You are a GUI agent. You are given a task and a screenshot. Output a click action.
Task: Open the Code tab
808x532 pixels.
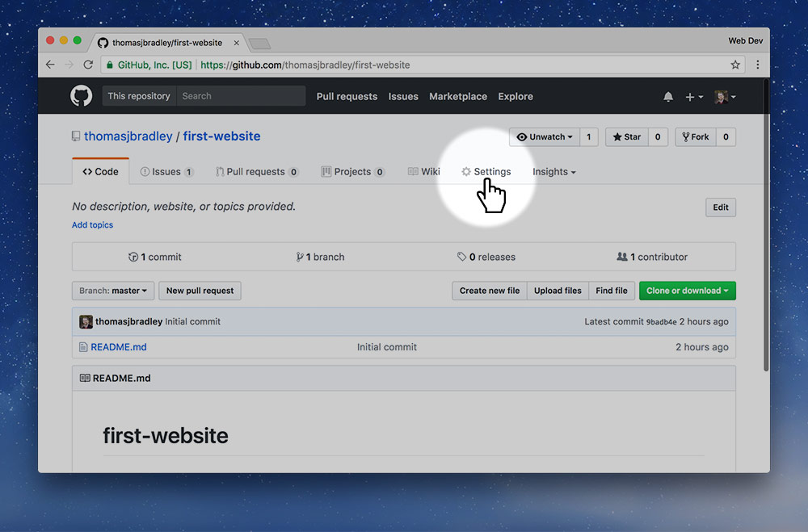(100, 171)
